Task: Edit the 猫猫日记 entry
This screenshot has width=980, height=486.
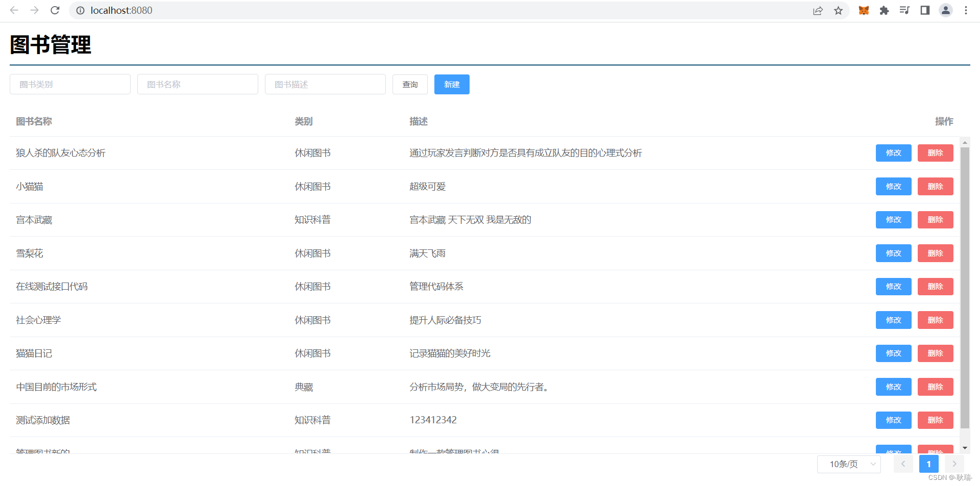Action: point(893,353)
